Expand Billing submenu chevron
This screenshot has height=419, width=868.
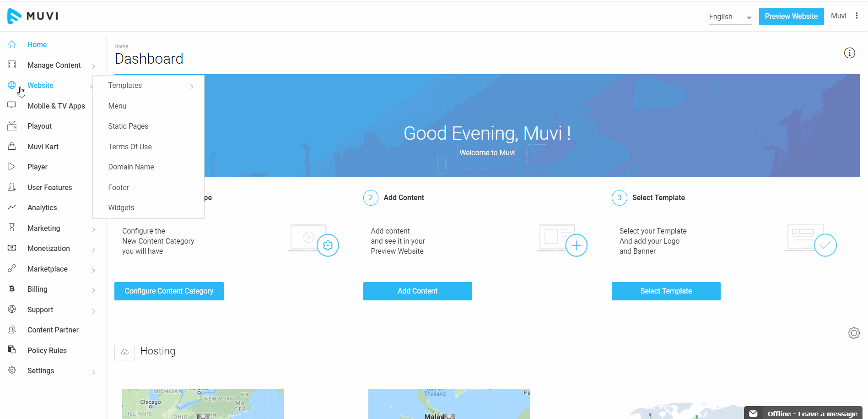click(93, 290)
